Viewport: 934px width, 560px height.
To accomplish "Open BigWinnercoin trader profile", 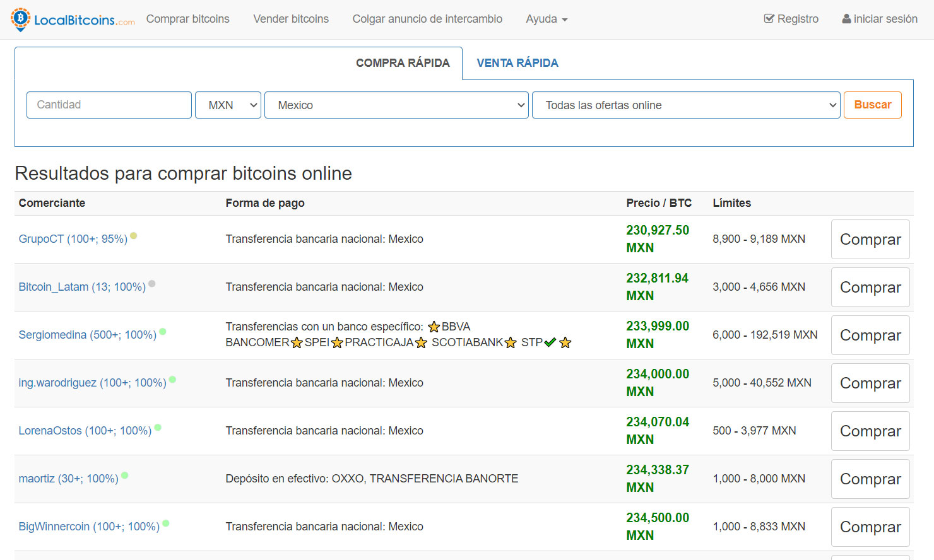I will (89, 527).
